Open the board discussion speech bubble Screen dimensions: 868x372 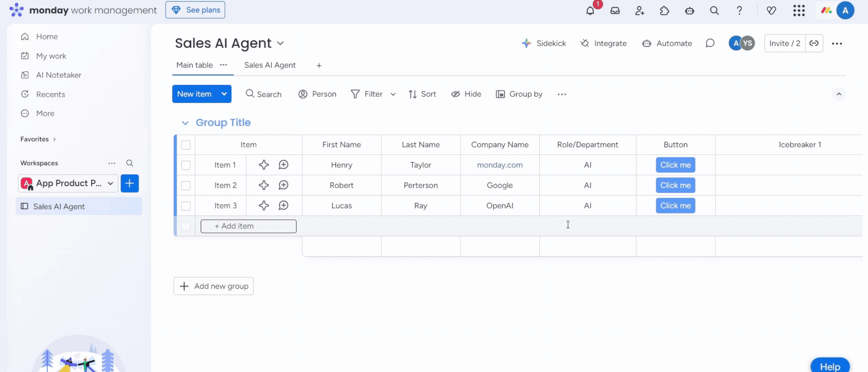coord(710,43)
